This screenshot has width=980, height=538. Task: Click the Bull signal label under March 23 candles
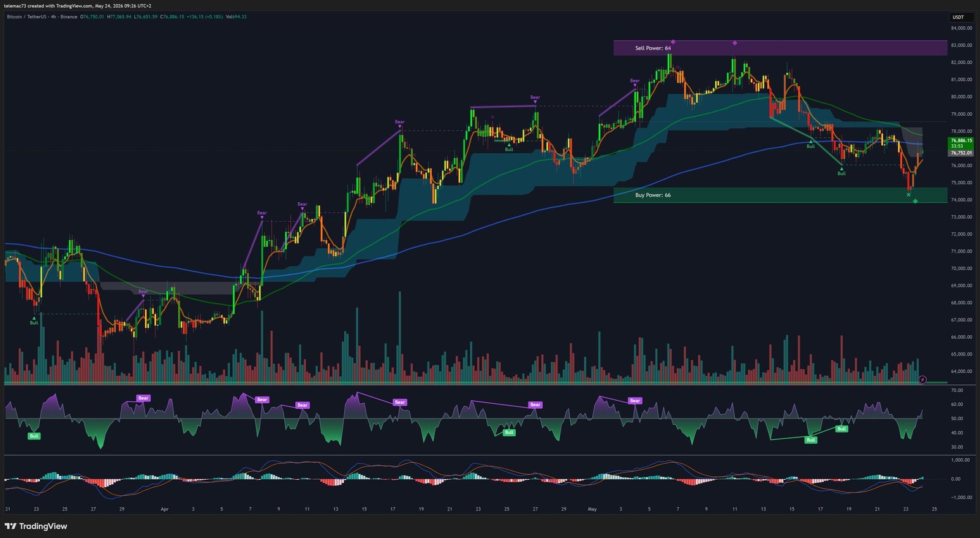[34, 322]
